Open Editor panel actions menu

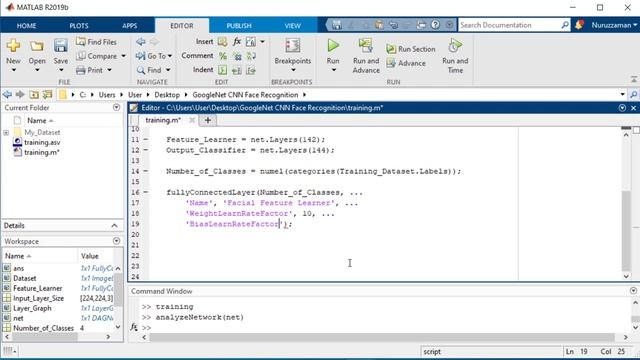[x=622, y=108]
